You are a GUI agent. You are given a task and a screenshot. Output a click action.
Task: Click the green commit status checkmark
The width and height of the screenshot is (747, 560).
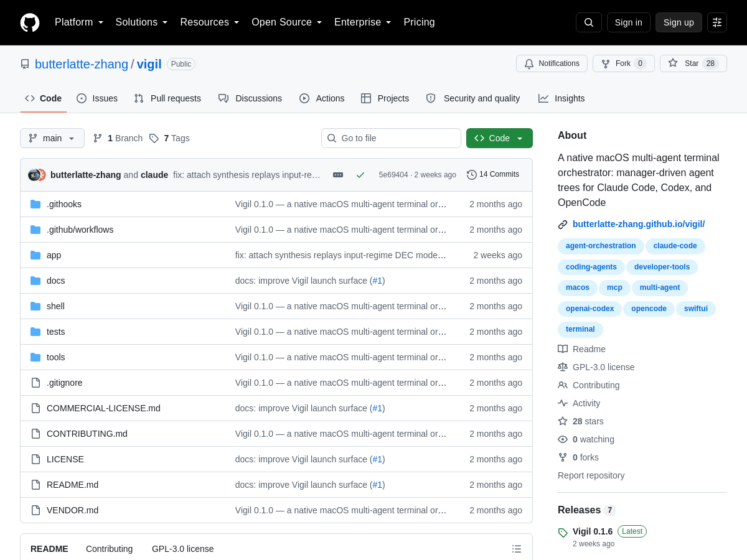click(360, 175)
